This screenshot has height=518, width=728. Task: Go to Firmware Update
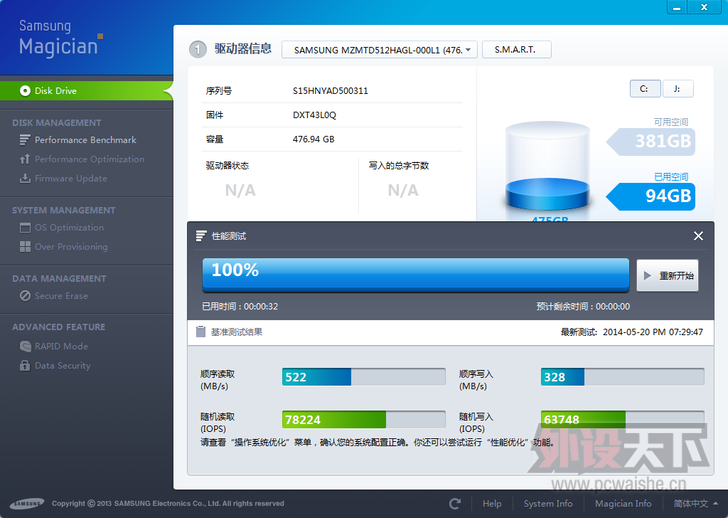[71, 178]
